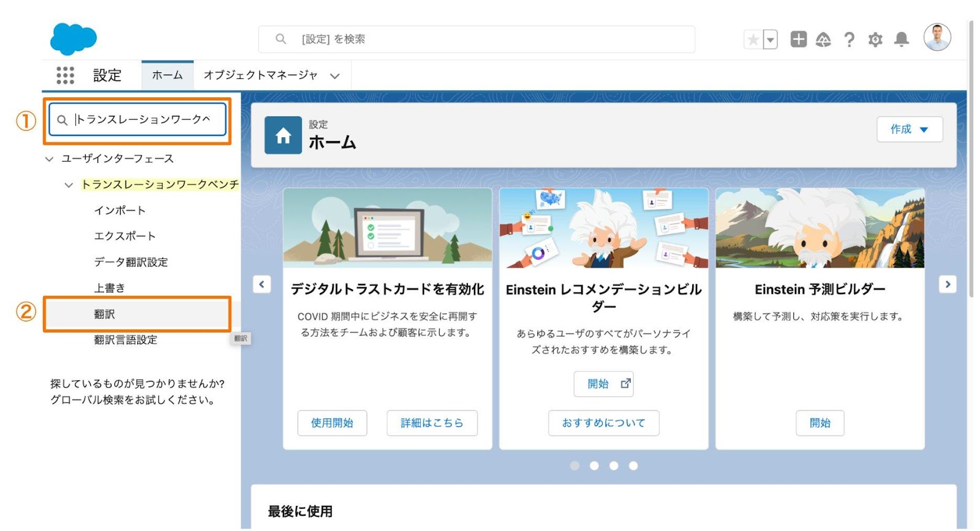Click the Salesforce cloud logo
Viewport: 980px width, 531px height.
pos(73,39)
